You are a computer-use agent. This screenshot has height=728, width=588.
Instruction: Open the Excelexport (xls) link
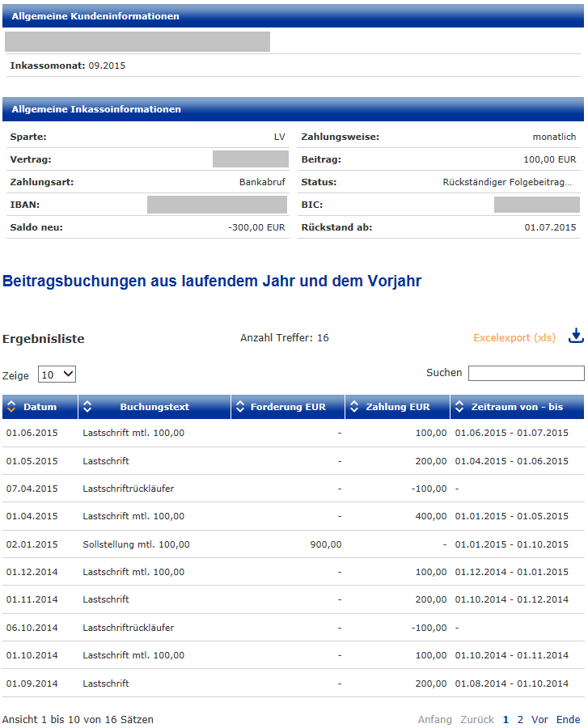(x=514, y=337)
